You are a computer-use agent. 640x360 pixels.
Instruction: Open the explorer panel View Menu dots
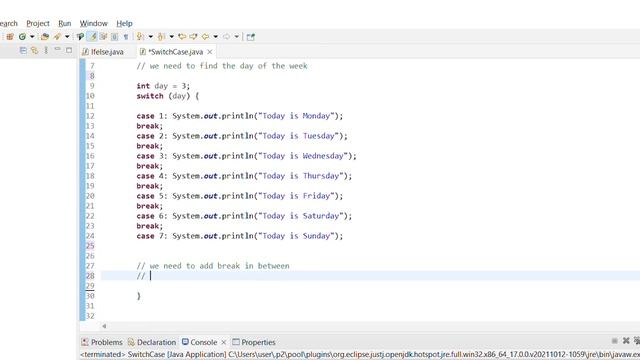coord(46,50)
